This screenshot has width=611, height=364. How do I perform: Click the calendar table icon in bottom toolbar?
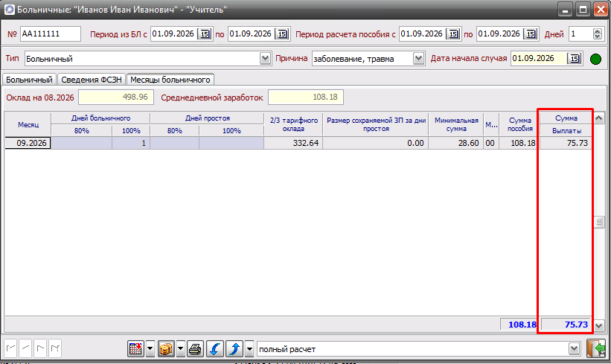135,348
